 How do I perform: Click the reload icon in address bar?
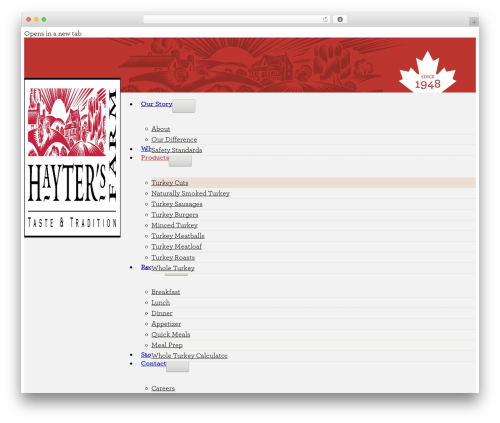tap(325, 20)
